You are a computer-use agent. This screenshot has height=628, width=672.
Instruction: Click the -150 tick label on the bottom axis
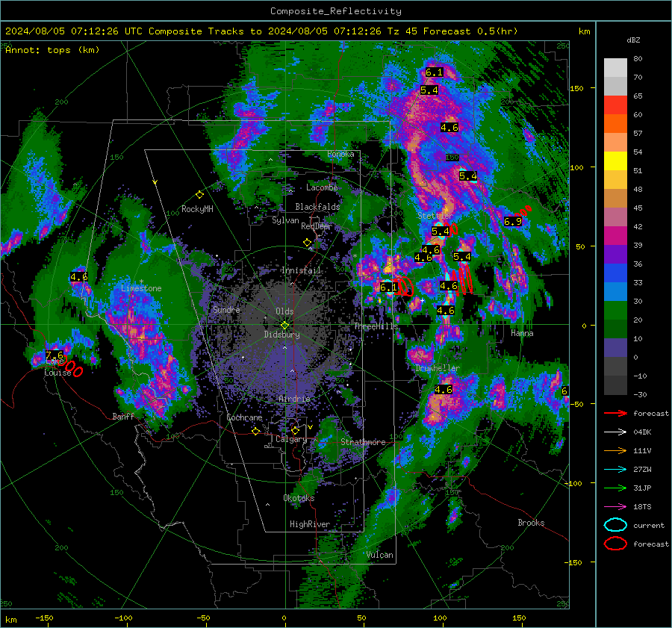[44, 618]
